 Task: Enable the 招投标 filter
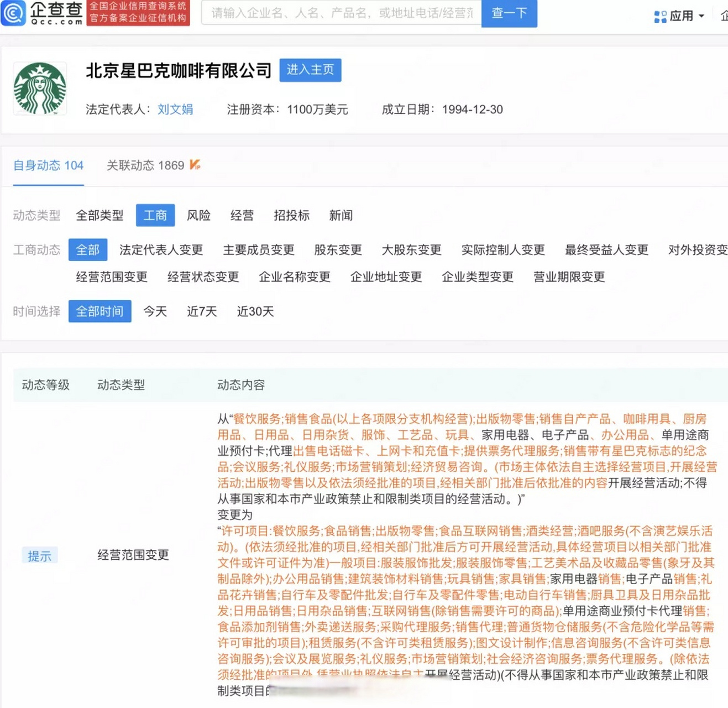click(292, 216)
